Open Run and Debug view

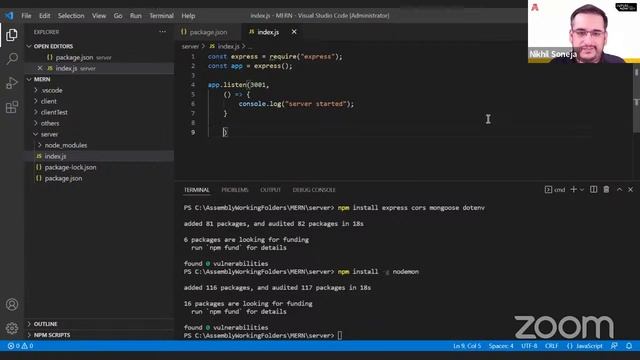coord(12,83)
